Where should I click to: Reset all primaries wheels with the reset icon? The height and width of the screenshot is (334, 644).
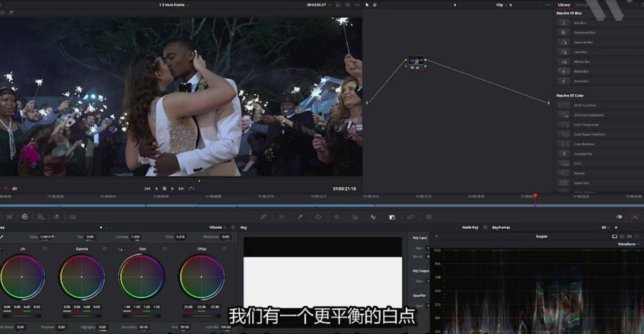pyautogui.click(x=233, y=228)
